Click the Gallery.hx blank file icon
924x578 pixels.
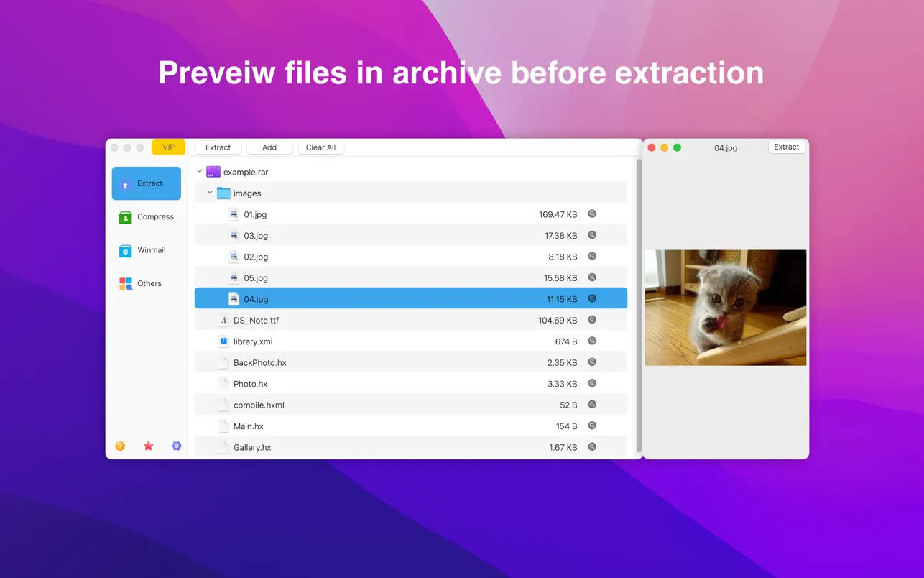pos(223,447)
